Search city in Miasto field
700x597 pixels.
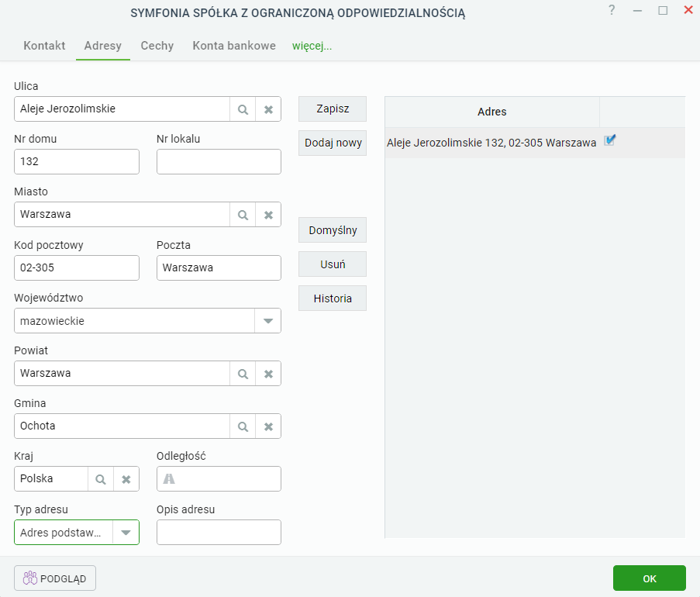243,215
